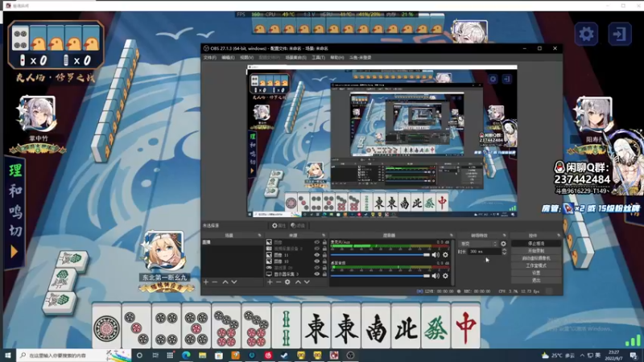Click the audio mixer vertical scrollbar
This screenshot has height=362, width=644.
point(453,261)
